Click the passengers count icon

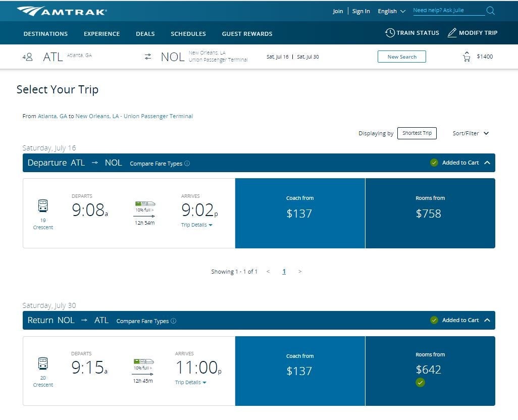pyautogui.click(x=27, y=57)
